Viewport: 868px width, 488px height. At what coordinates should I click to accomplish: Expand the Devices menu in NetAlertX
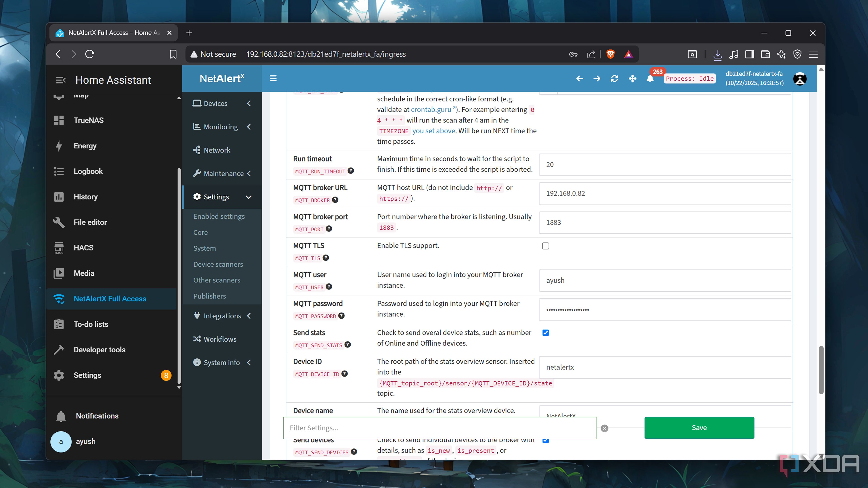[222, 103]
